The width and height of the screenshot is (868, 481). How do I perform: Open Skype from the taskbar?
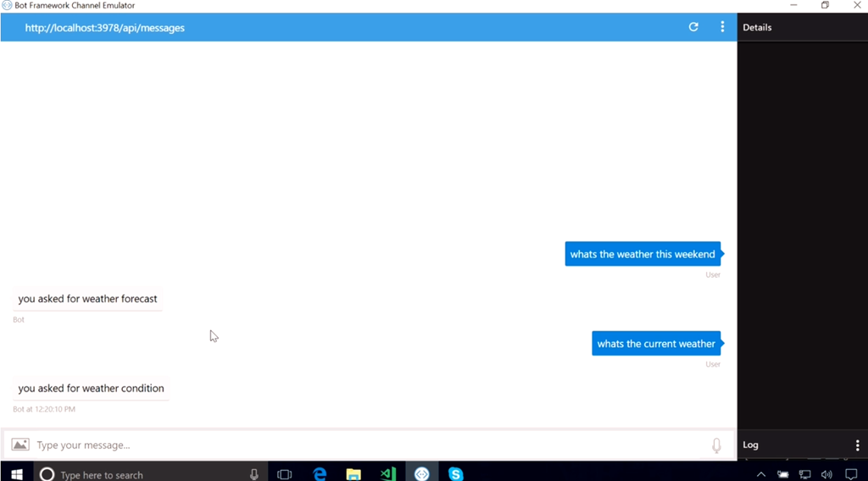coord(455,474)
